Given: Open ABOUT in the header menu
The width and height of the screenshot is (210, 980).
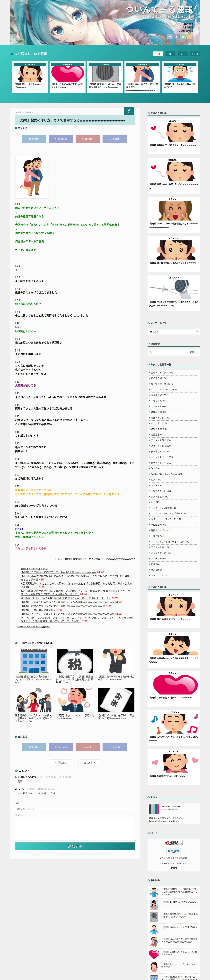Looking at the screenshot, I should coord(188,27).
